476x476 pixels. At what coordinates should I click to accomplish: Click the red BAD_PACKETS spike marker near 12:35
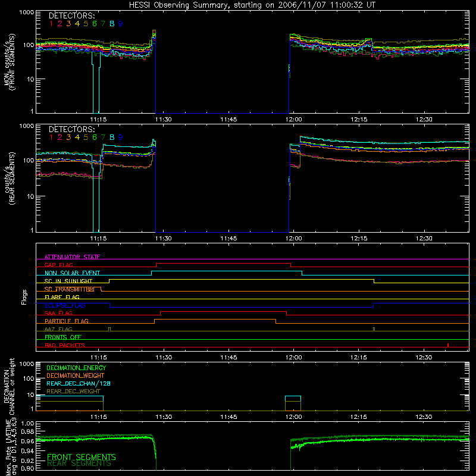pyautogui.click(x=448, y=345)
